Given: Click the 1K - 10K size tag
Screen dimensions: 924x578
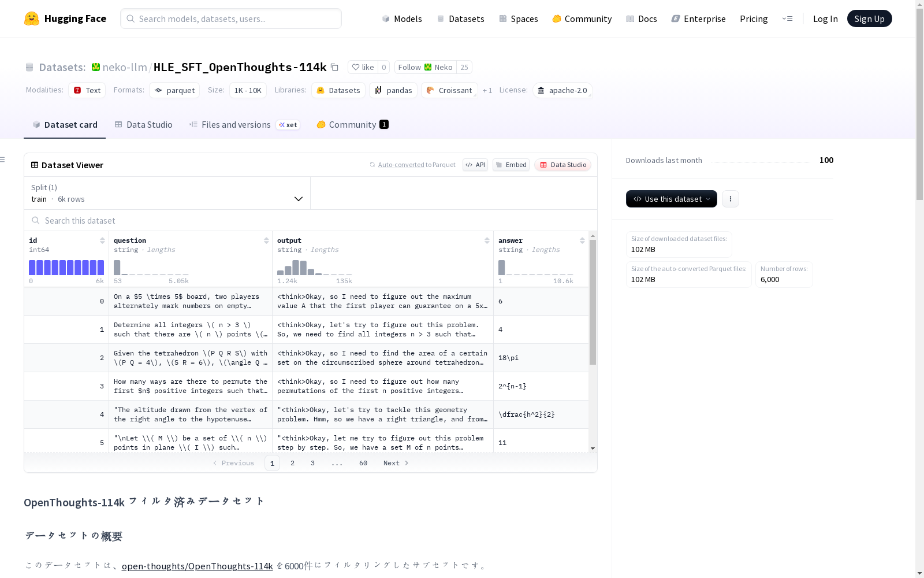Looking at the screenshot, I should tap(248, 90).
